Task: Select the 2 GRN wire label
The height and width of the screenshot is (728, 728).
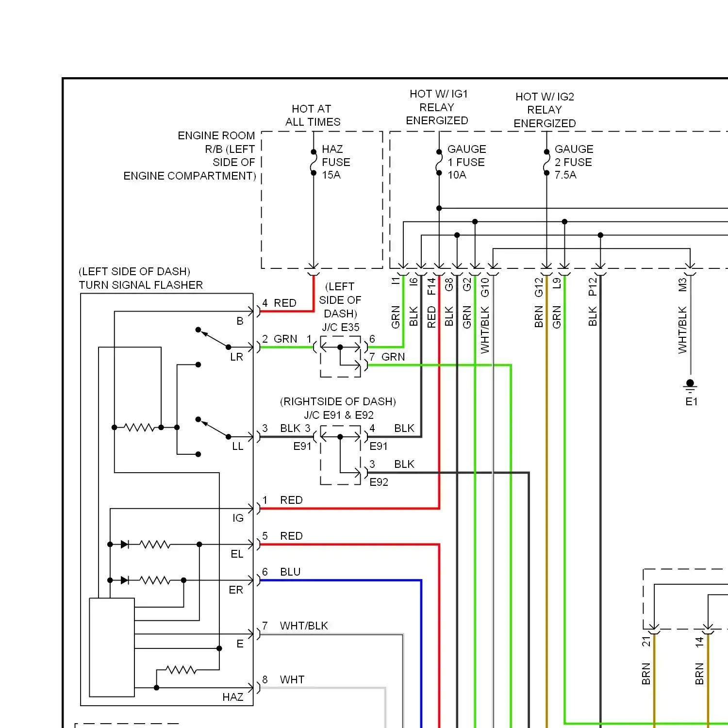Action: [x=280, y=339]
